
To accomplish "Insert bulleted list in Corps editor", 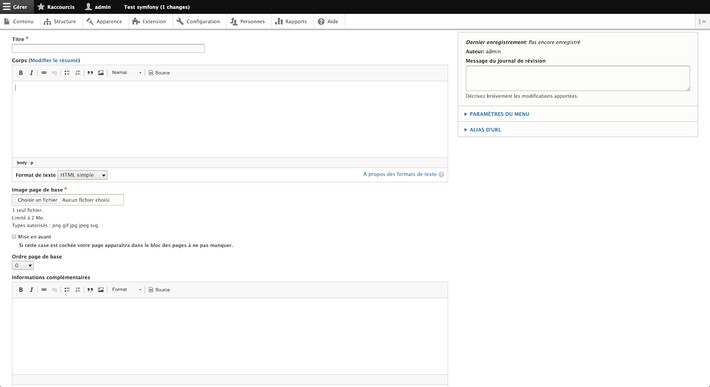I will [67, 72].
